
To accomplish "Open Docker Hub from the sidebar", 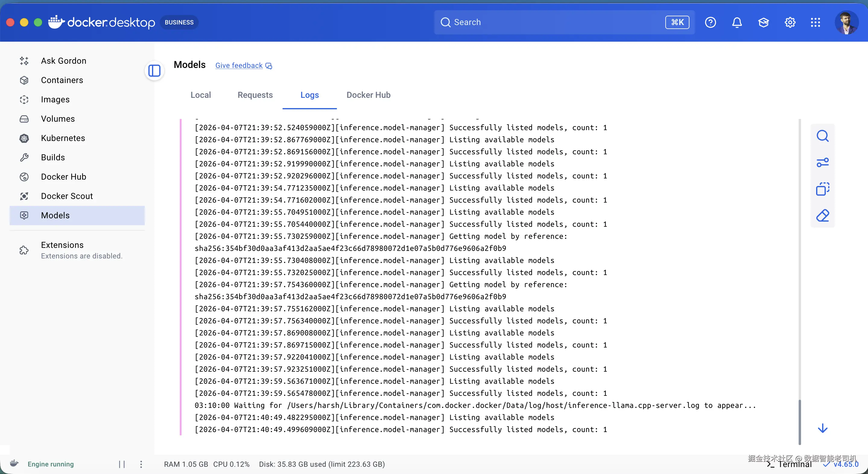I will click(x=77, y=177).
